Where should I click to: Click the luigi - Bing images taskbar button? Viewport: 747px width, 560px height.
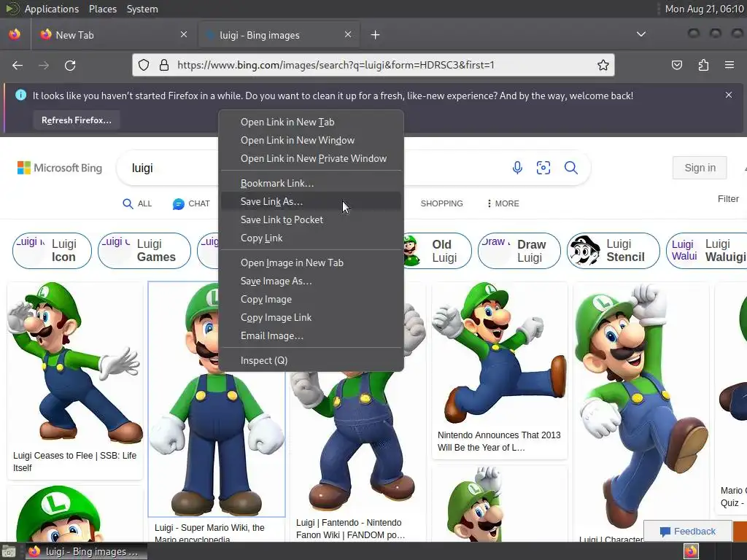click(x=86, y=552)
